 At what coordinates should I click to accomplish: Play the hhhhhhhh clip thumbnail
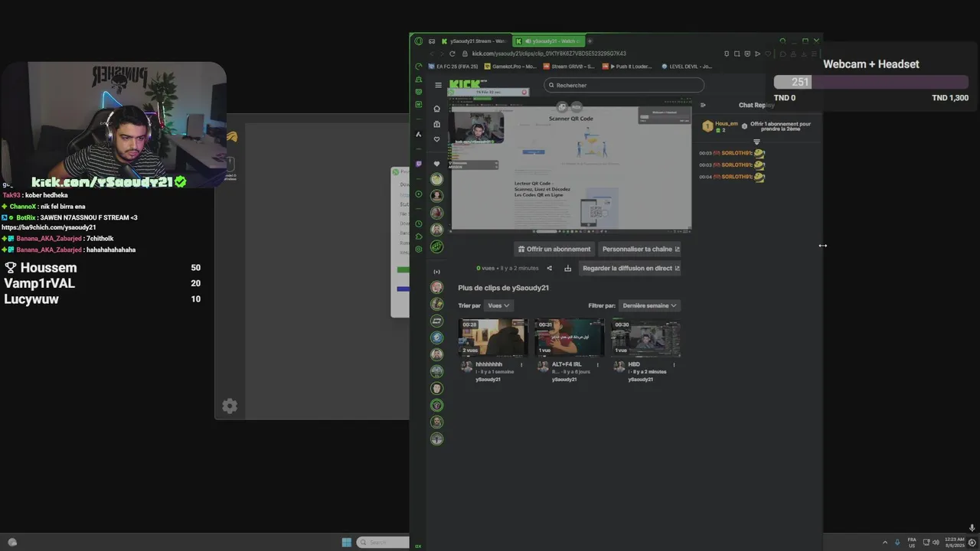492,337
